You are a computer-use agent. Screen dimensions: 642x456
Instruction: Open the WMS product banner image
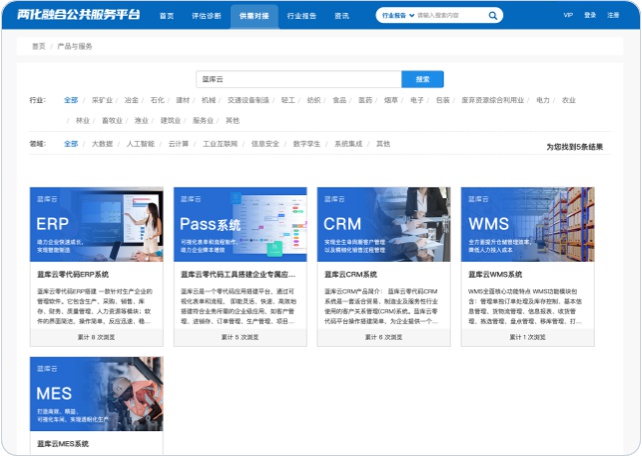click(x=528, y=224)
